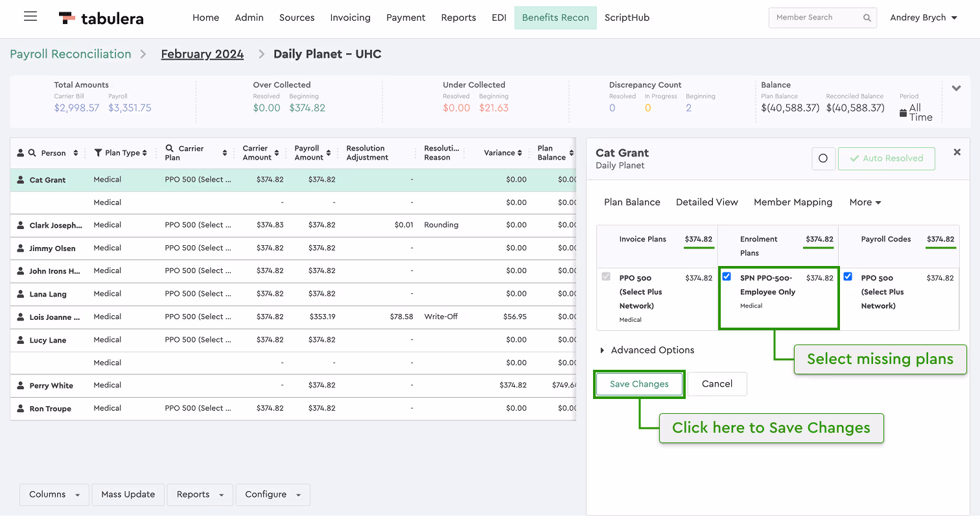Click search icon in Person column header
980x519 pixels.
tap(32, 153)
